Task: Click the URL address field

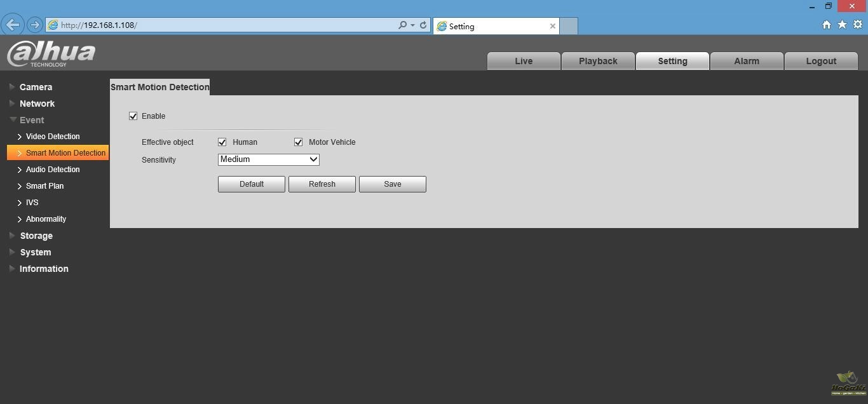Action: (x=222, y=25)
